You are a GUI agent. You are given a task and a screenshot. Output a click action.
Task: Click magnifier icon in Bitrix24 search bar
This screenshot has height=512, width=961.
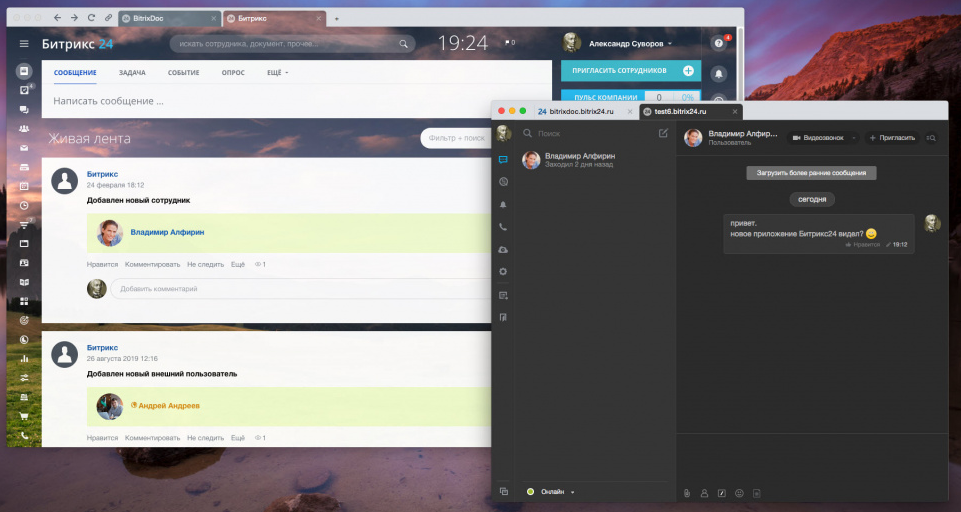(x=403, y=44)
